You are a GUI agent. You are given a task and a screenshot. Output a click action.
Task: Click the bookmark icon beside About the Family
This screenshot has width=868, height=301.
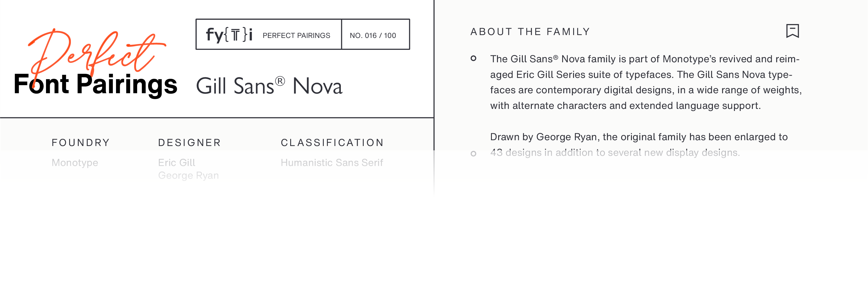click(792, 31)
